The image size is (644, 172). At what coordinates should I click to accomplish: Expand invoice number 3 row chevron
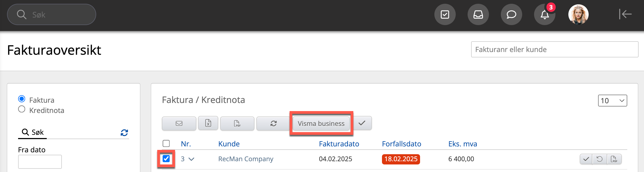[x=191, y=159]
